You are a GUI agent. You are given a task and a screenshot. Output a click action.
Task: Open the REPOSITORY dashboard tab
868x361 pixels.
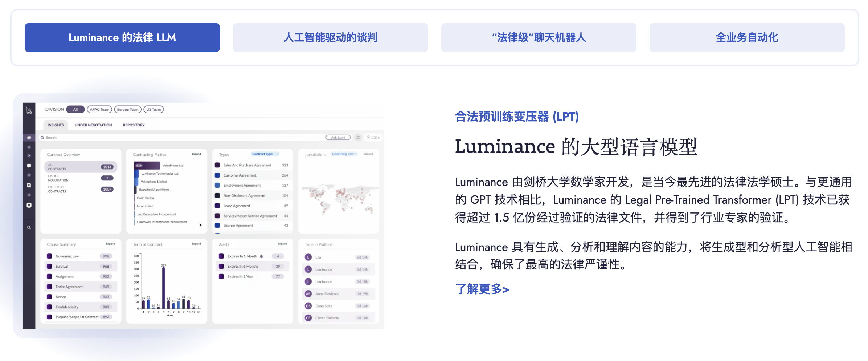134,125
